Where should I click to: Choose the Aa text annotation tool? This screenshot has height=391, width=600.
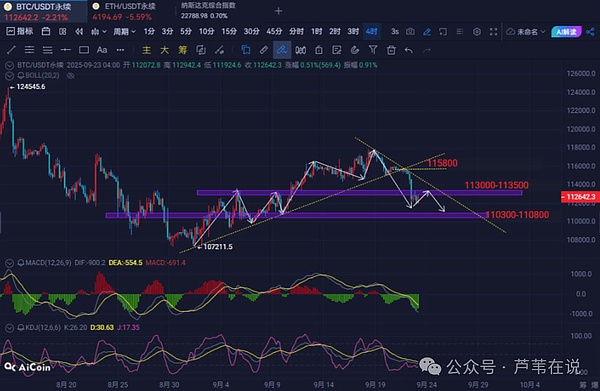tap(102, 50)
